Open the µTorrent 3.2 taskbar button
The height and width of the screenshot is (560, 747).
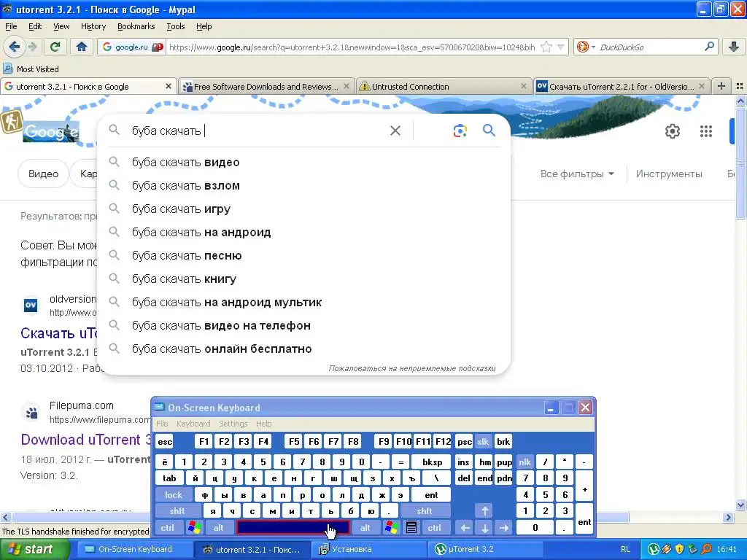484,550
